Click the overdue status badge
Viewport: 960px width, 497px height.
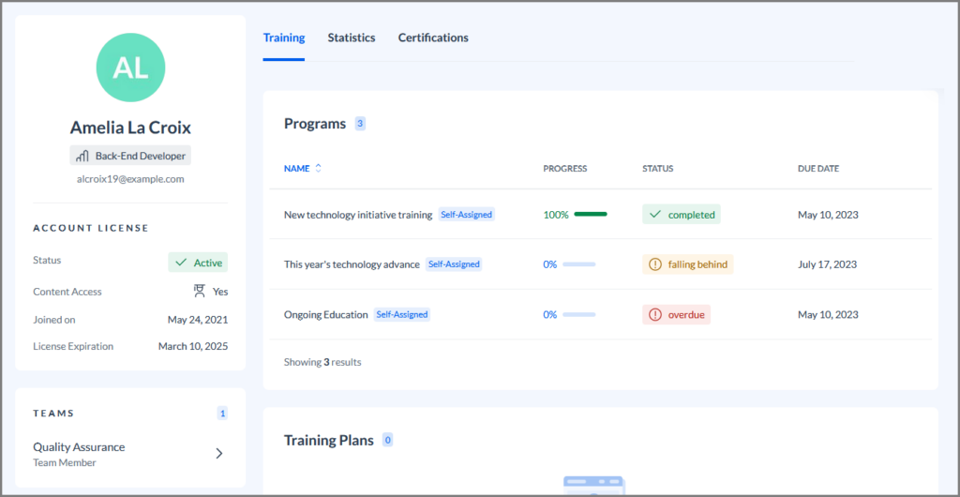677,315
